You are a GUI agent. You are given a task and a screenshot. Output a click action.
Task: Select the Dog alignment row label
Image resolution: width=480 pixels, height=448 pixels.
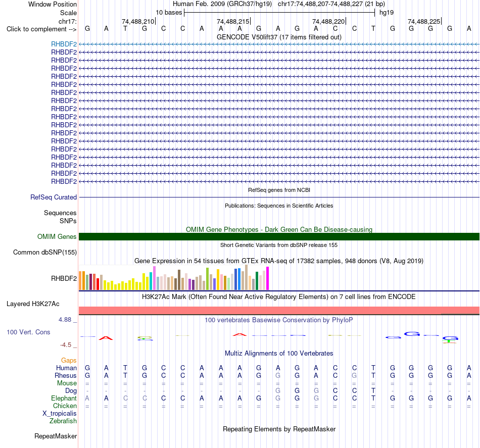pyautogui.click(x=71, y=391)
